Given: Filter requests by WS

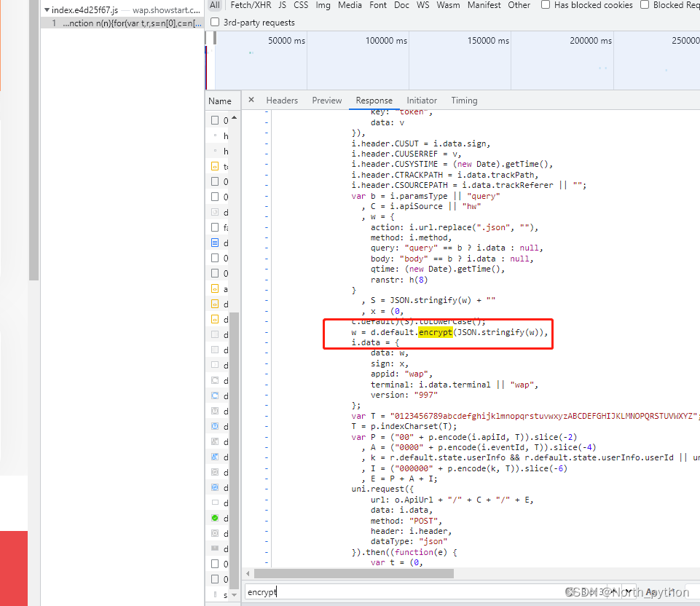Looking at the screenshot, I should (x=422, y=5).
